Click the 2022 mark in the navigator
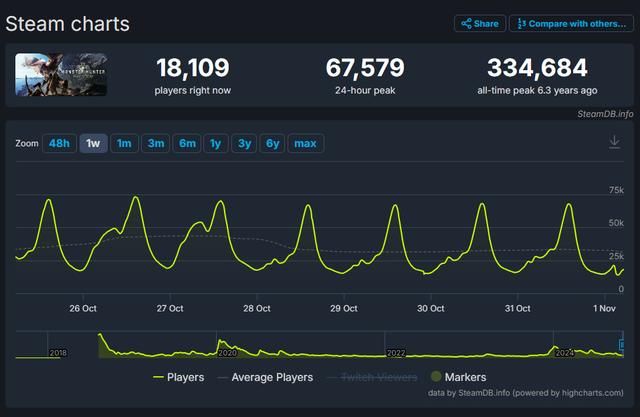 [396, 353]
